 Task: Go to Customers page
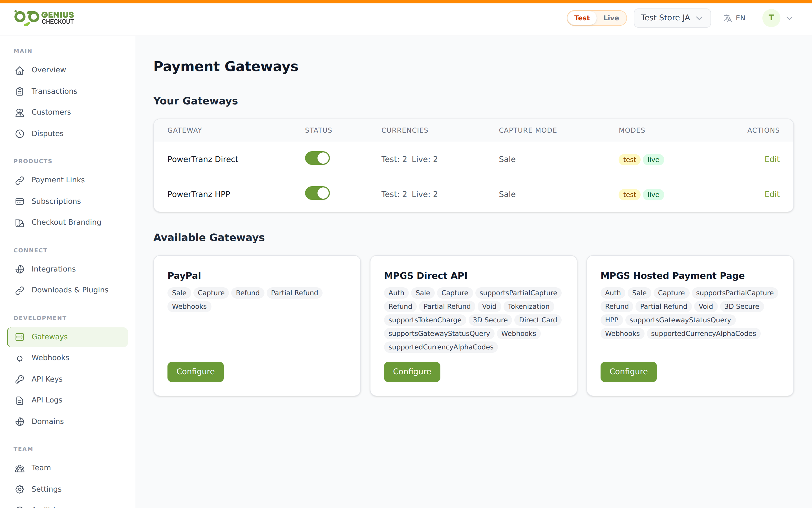click(x=67, y=112)
